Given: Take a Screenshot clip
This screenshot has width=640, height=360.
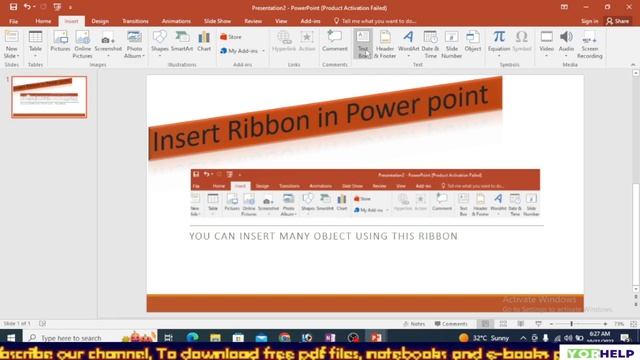Looking at the screenshot, I should [x=108, y=44].
